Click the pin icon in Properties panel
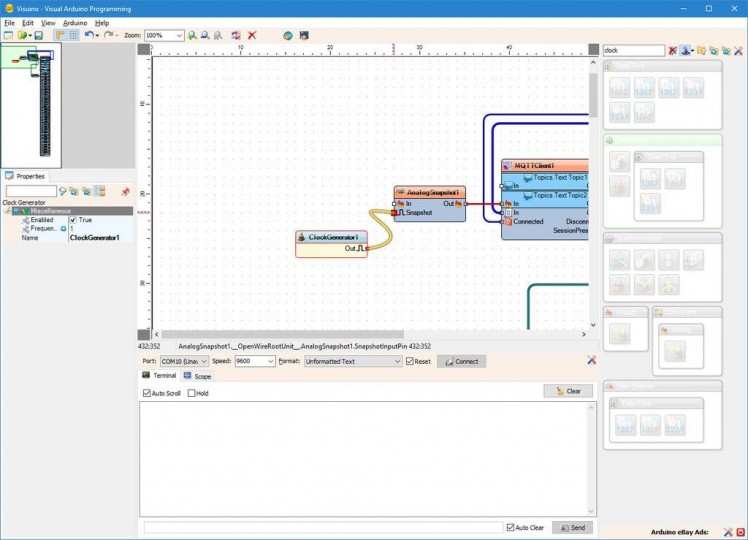This screenshot has width=748, height=540. (x=125, y=191)
